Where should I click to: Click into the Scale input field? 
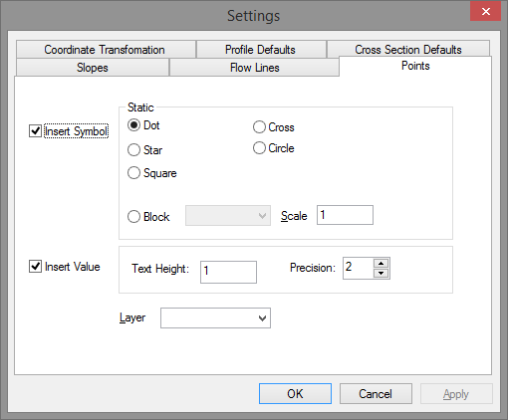[345, 215]
